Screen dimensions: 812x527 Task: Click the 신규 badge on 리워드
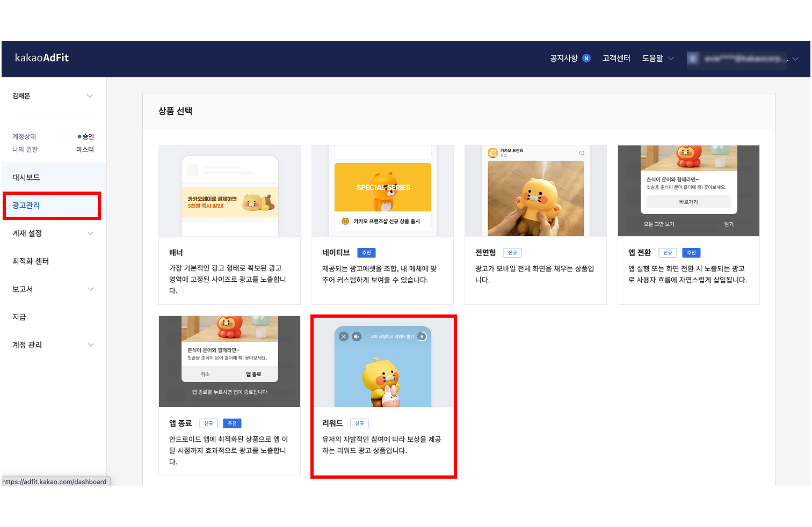tap(359, 423)
